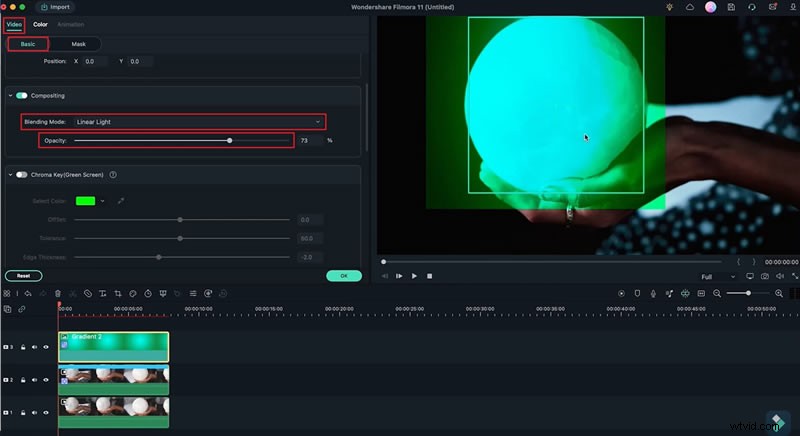Click the save icon in the title bar
Image resolution: width=800 pixels, height=436 pixels.
click(x=731, y=7)
